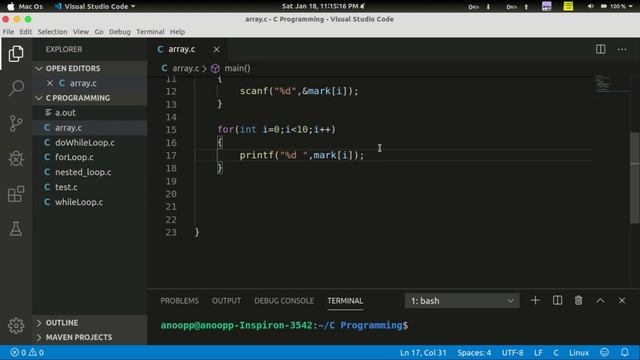Click the C language mode in status bar
Viewport: 640px width, 360px height.
click(556, 352)
